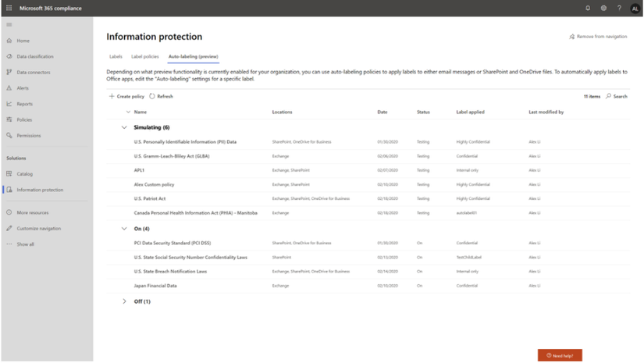This screenshot has width=644, height=363.
Task: Open Data classification in sidebar
Action: (x=35, y=57)
